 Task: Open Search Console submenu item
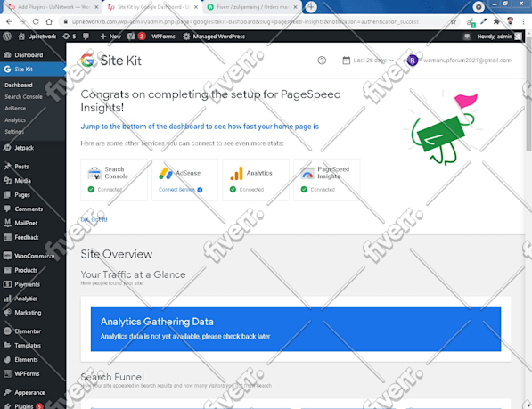pyautogui.click(x=23, y=96)
